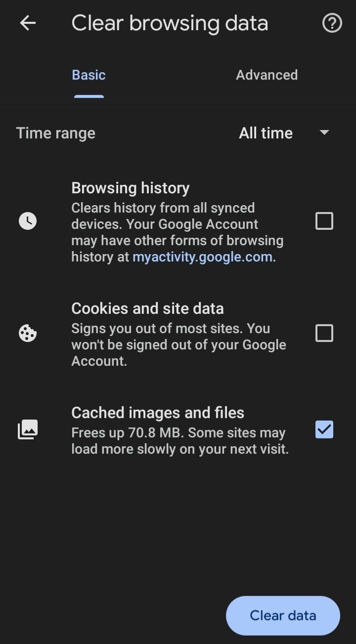Tap the Cached images and files title
The height and width of the screenshot is (644, 356).
pos(158,413)
